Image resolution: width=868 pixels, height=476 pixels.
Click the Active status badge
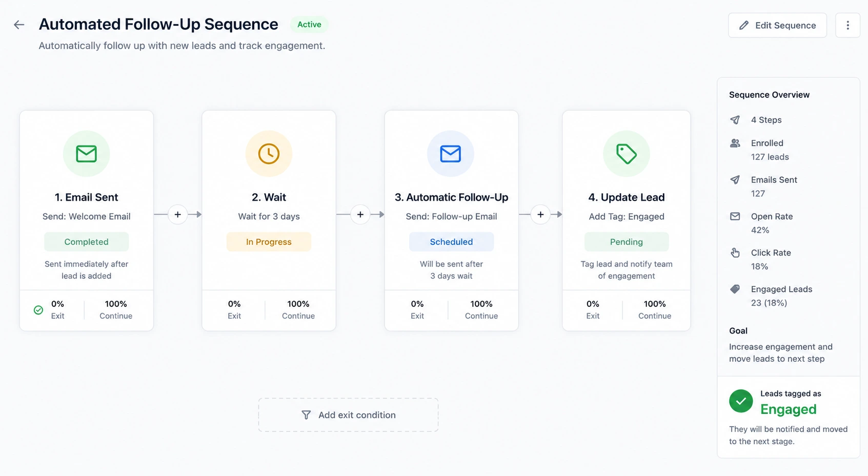point(309,25)
